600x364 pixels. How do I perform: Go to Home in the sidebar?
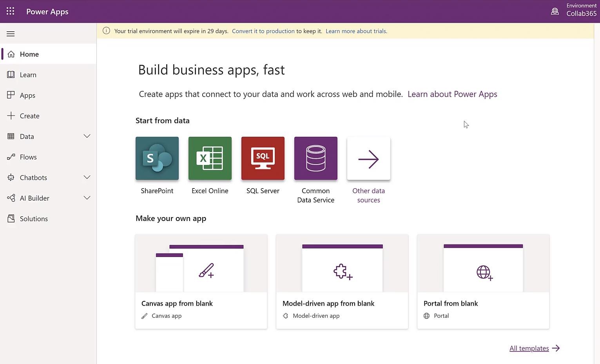point(29,54)
